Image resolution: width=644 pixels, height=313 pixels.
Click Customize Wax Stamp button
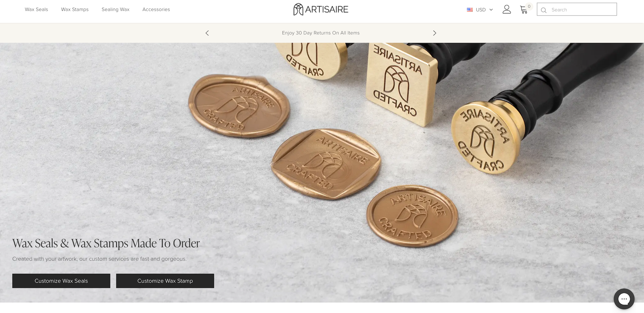pyautogui.click(x=165, y=281)
